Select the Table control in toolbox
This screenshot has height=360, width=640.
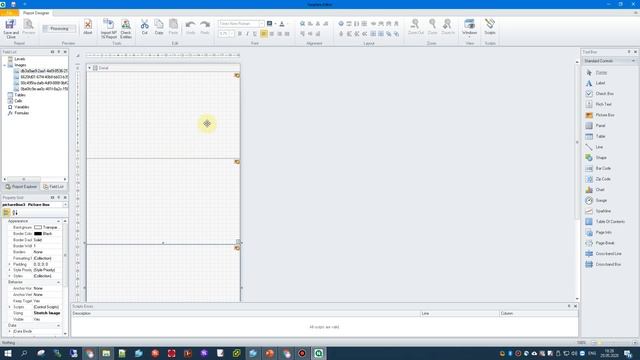[600, 136]
